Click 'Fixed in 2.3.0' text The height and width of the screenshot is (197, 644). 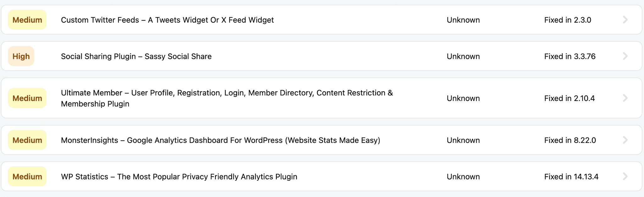pos(568,20)
